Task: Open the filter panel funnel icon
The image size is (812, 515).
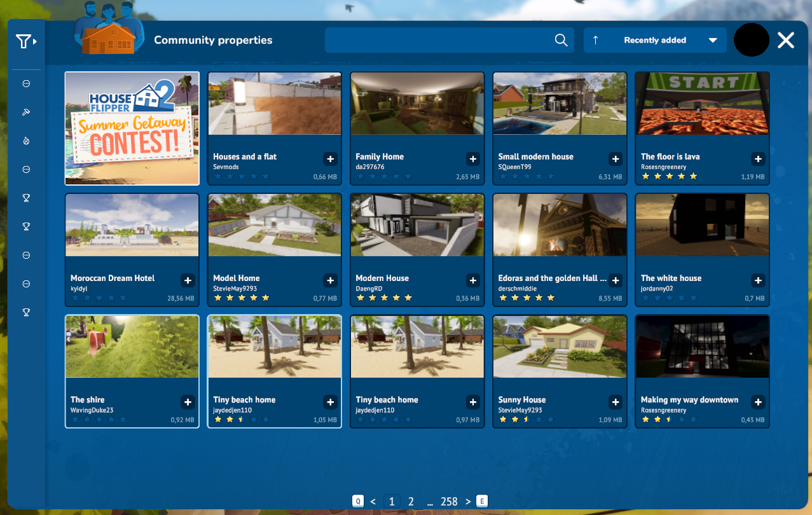Action: coord(26,41)
